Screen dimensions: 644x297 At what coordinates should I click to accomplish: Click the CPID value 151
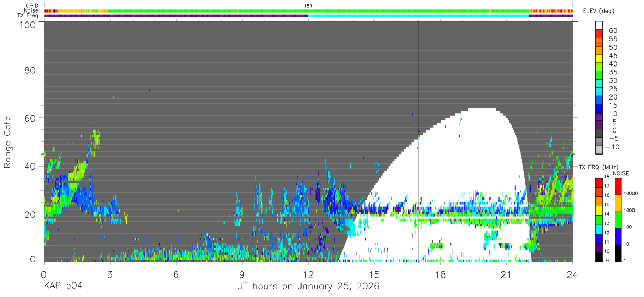[x=308, y=6]
